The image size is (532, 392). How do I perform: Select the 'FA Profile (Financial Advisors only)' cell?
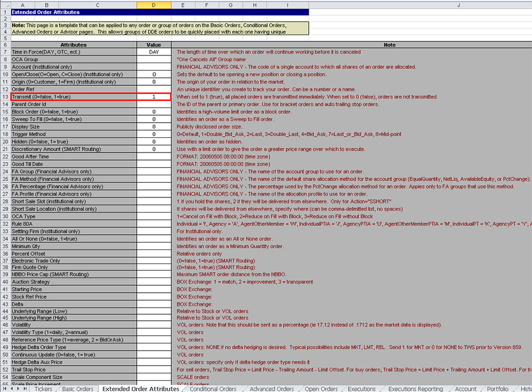(x=74, y=194)
